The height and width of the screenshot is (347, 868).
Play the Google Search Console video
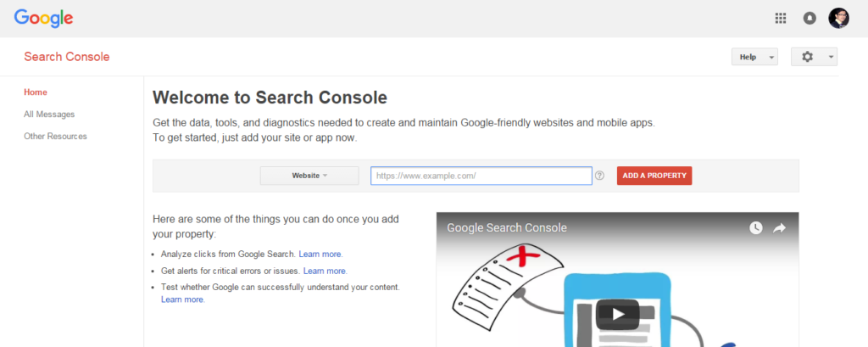(x=617, y=314)
